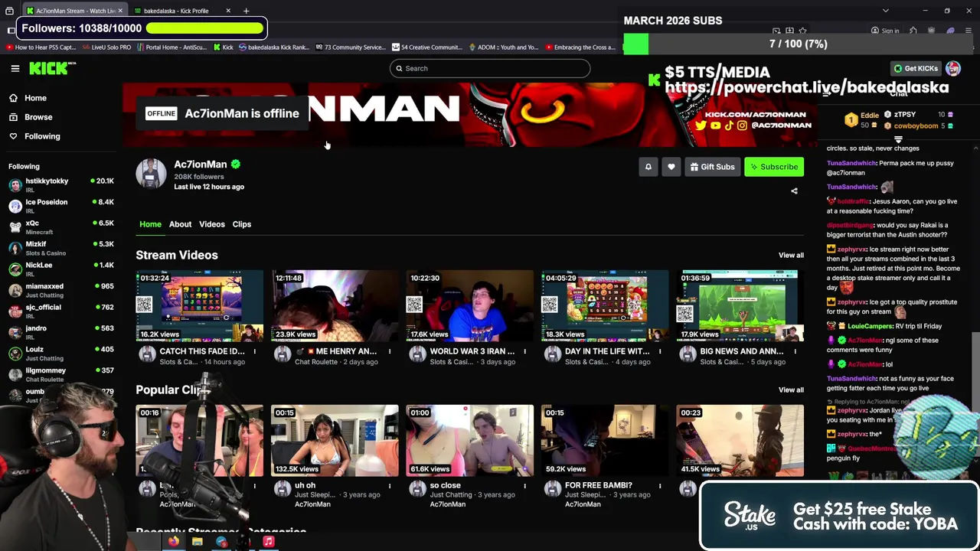Click View all for Popular Clips
The height and width of the screenshot is (551, 980).
click(791, 390)
